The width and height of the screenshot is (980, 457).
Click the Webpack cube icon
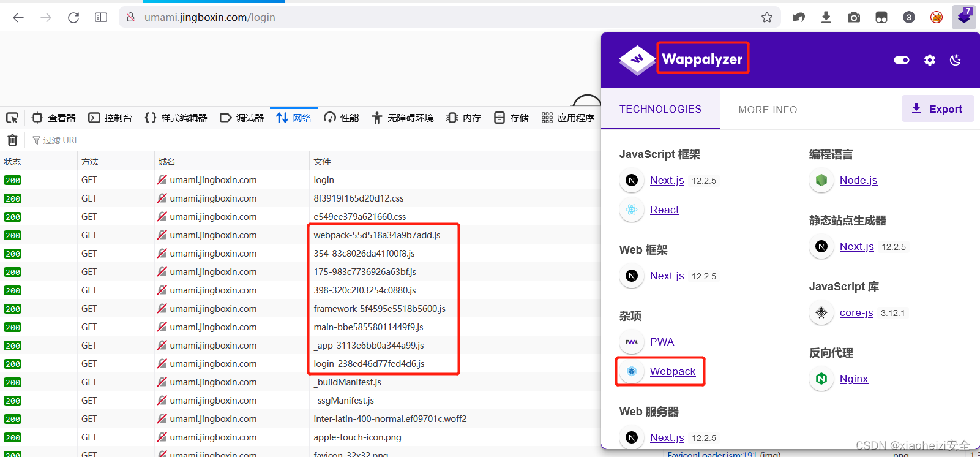pyautogui.click(x=632, y=371)
